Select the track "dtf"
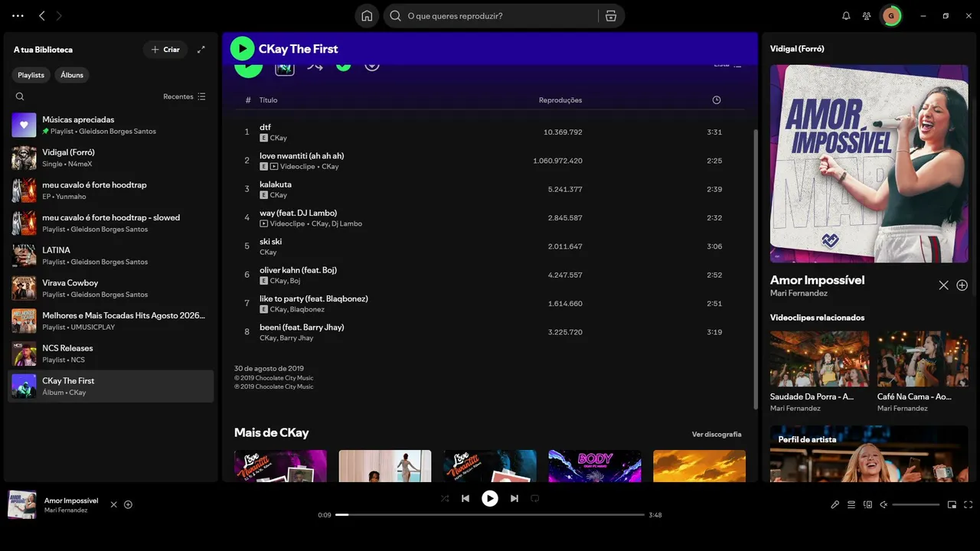 pyautogui.click(x=488, y=132)
